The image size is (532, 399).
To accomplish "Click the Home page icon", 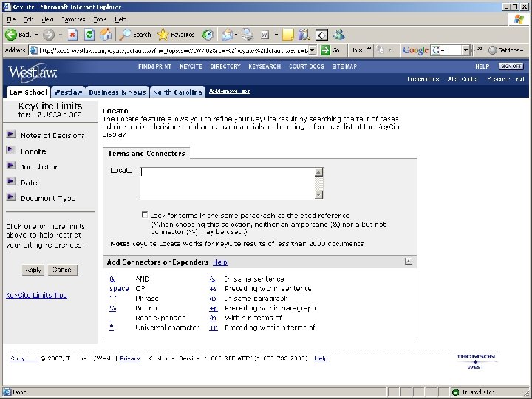I will tap(106, 34).
